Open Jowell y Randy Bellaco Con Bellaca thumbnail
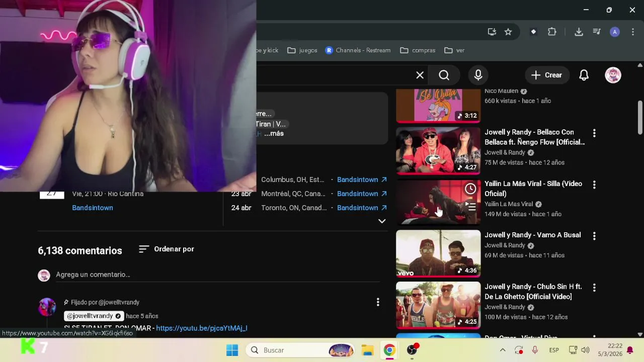 (x=438, y=150)
